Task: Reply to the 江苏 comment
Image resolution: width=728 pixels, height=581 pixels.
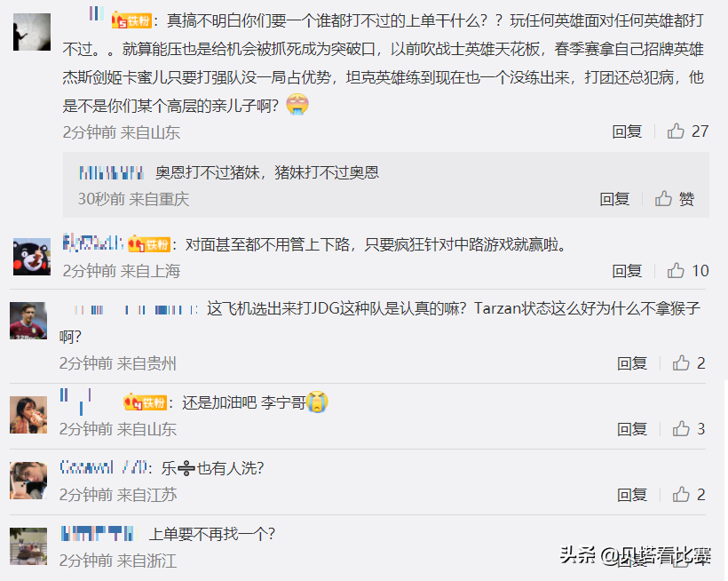Action: pos(632,495)
